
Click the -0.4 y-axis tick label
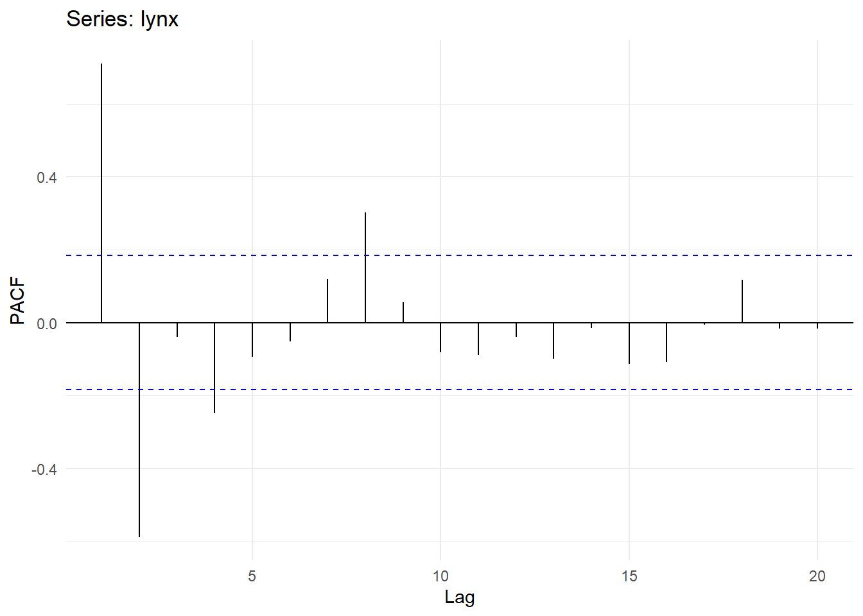(x=44, y=470)
